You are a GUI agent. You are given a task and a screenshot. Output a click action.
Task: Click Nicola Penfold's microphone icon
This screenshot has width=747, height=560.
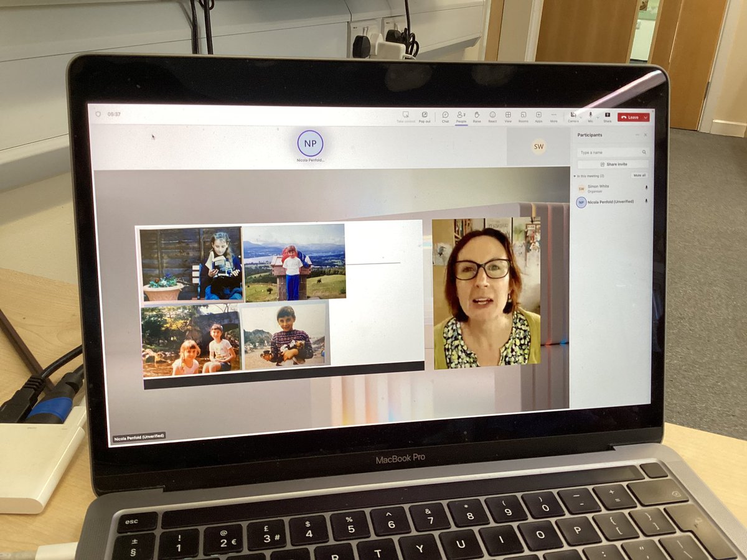(x=646, y=201)
